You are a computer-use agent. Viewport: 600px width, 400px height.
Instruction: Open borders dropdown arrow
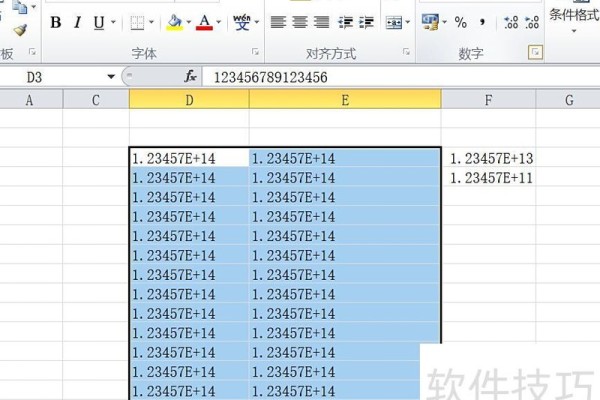(x=151, y=22)
